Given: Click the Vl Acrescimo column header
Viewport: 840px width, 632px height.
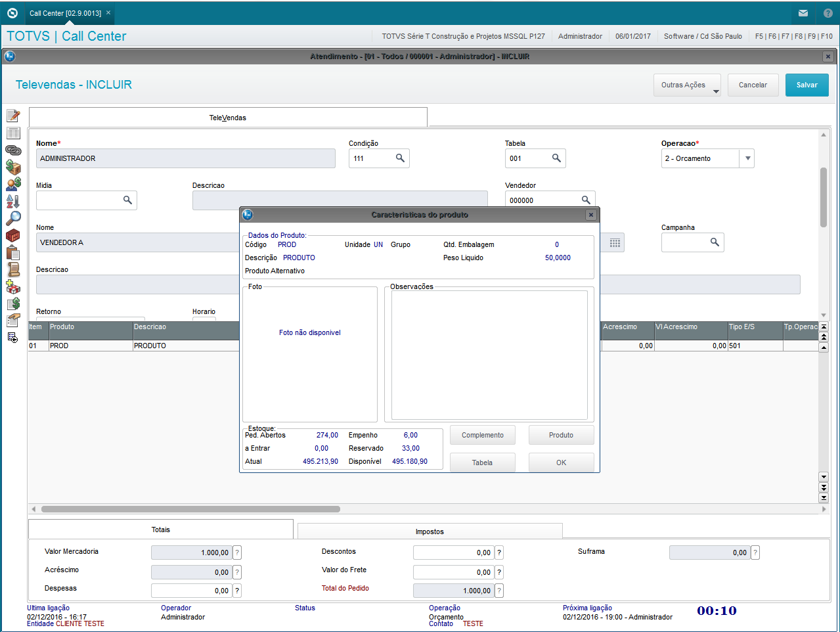Looking at the screenshot, I should pos(691,330).
